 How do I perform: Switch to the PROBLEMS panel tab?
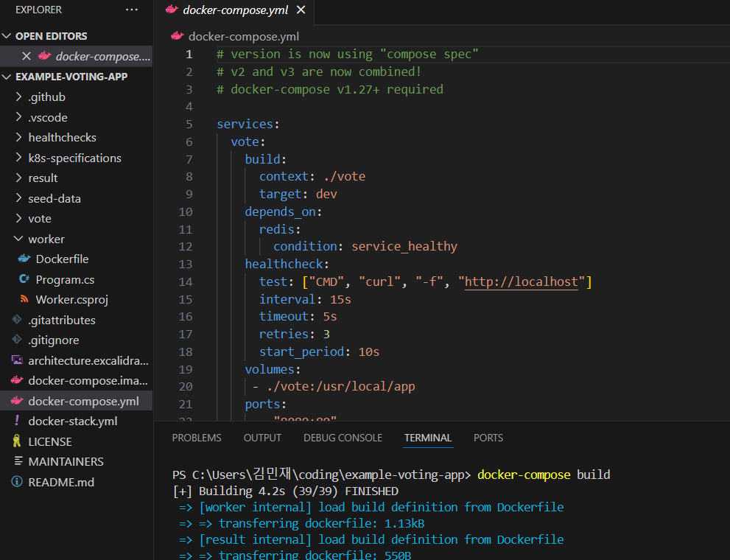(197, 438)
